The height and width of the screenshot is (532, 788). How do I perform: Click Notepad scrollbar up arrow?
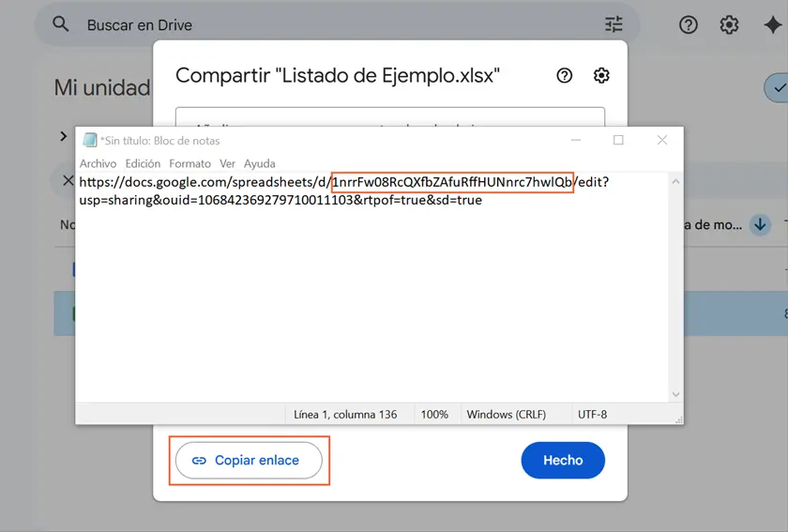[676, 181]
